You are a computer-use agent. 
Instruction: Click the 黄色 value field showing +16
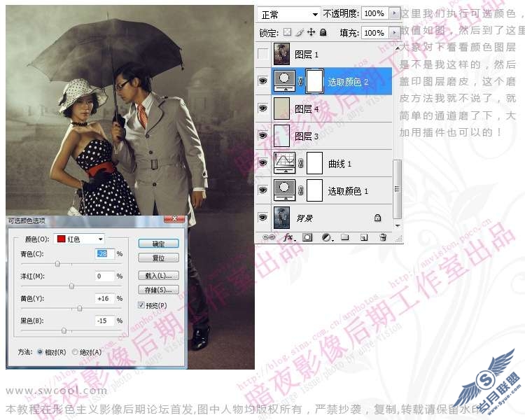(x=104, y=298)
